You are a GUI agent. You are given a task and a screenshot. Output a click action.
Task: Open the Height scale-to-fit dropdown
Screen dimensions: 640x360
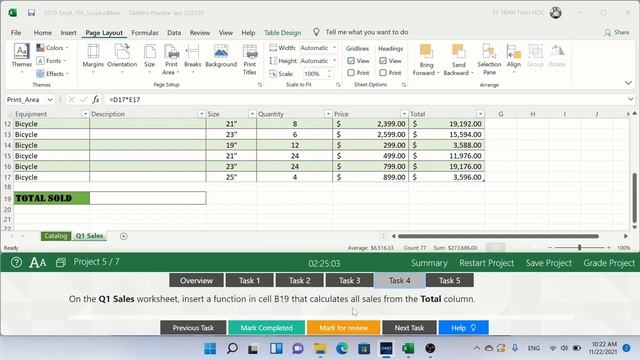tap(334, 61)
